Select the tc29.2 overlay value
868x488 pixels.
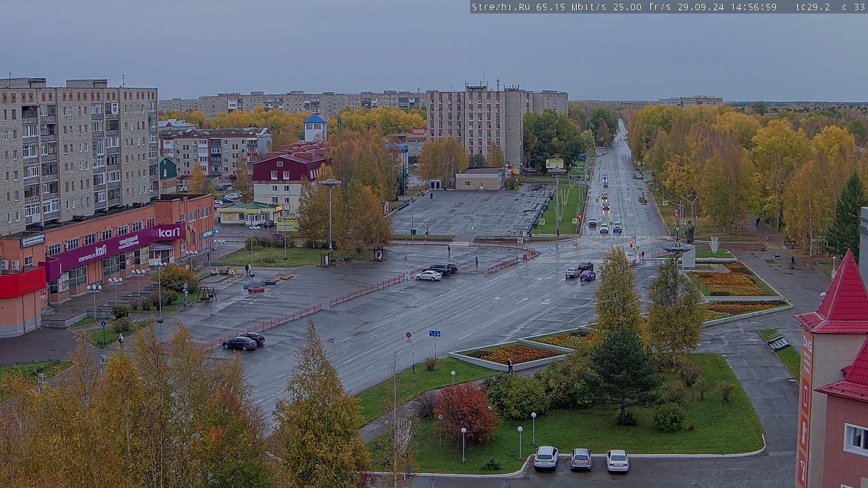[812, 7]
